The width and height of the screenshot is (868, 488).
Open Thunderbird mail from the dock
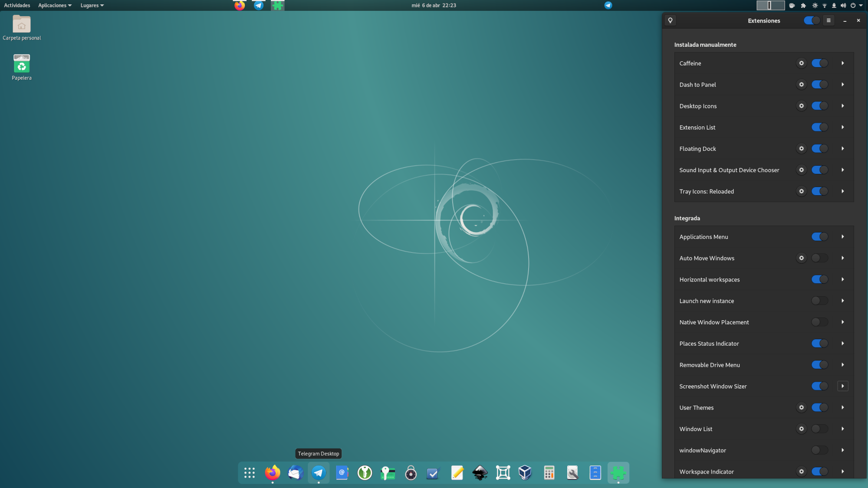coord(296,473)
